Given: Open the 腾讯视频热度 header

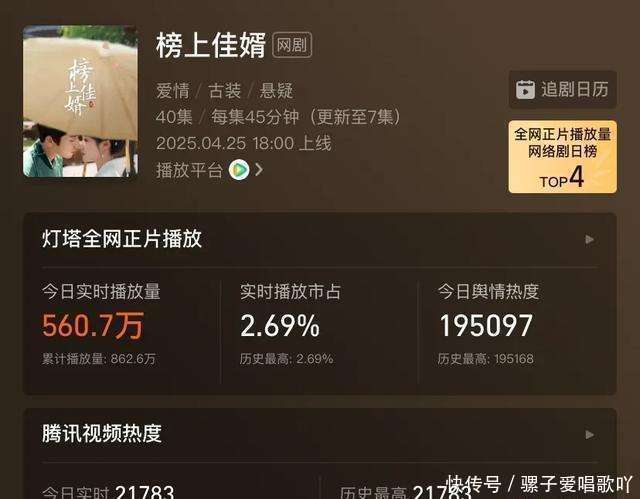Looking at the screenshot, I should tap(102, 433).
